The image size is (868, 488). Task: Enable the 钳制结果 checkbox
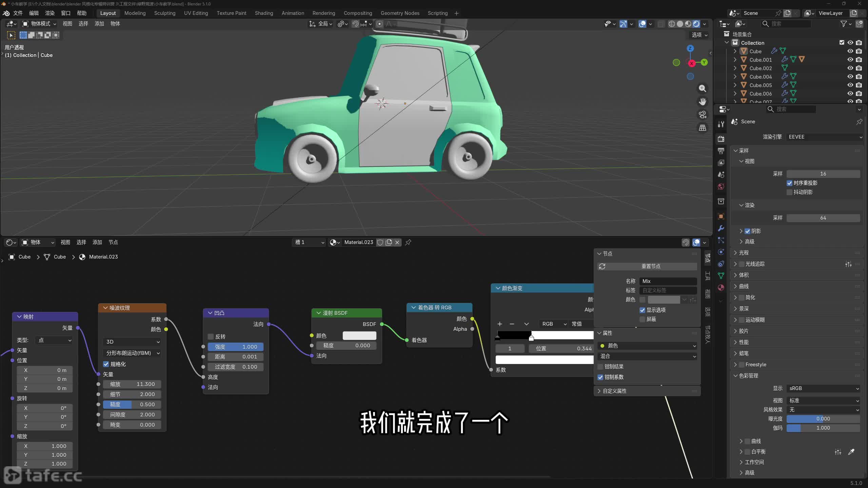click(x=600, y=367)
